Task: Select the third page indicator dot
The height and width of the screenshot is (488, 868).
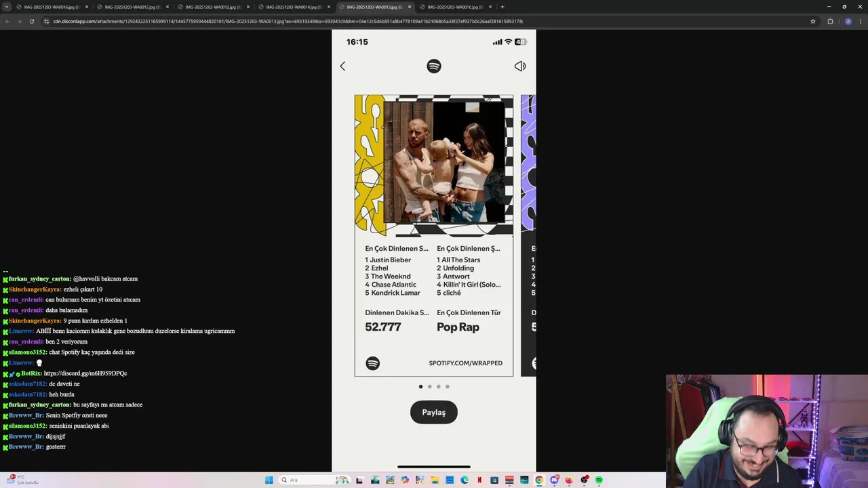Action: (438, 386)
